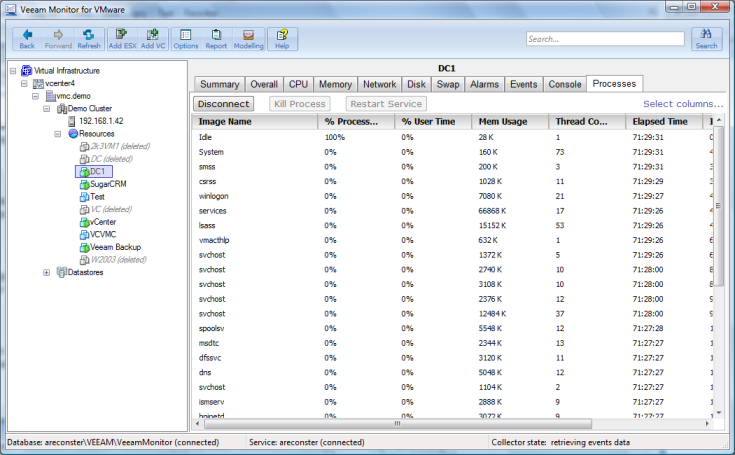Screen dimensions: 735x455
Task: Open the Options toolbar icon
Action: point(186,38)
